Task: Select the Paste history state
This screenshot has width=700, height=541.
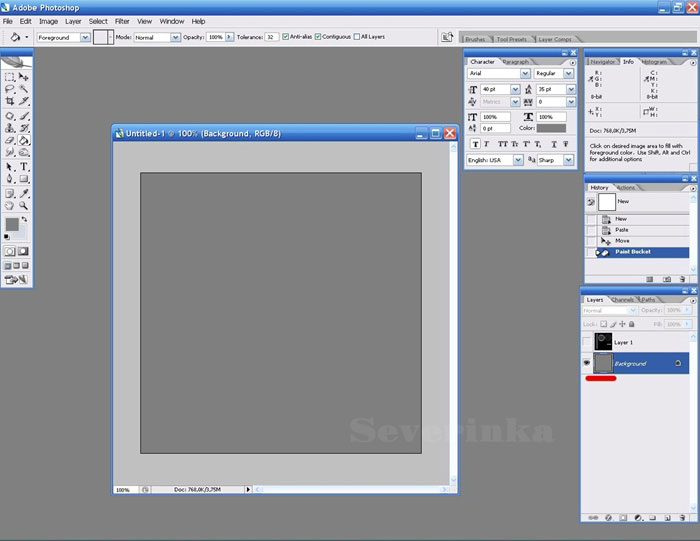Action: click(x=622, y=230)
